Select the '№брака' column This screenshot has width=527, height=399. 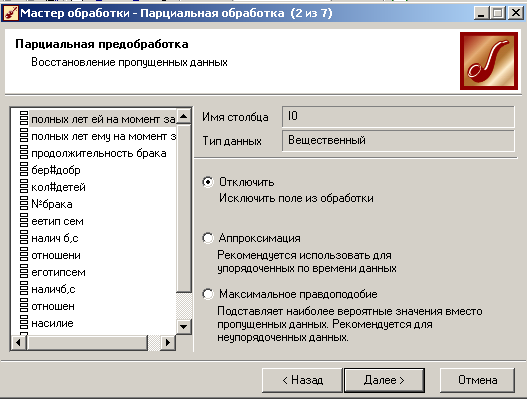52,204
